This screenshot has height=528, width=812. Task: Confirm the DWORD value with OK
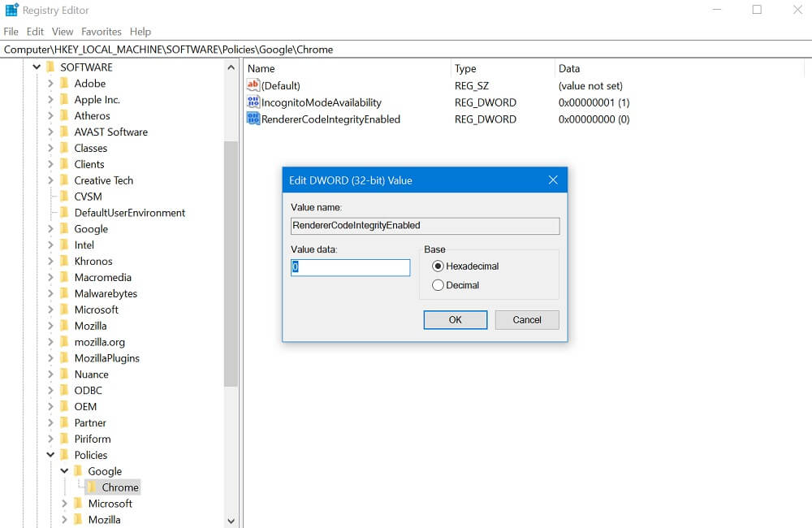(x=456, y=320)
